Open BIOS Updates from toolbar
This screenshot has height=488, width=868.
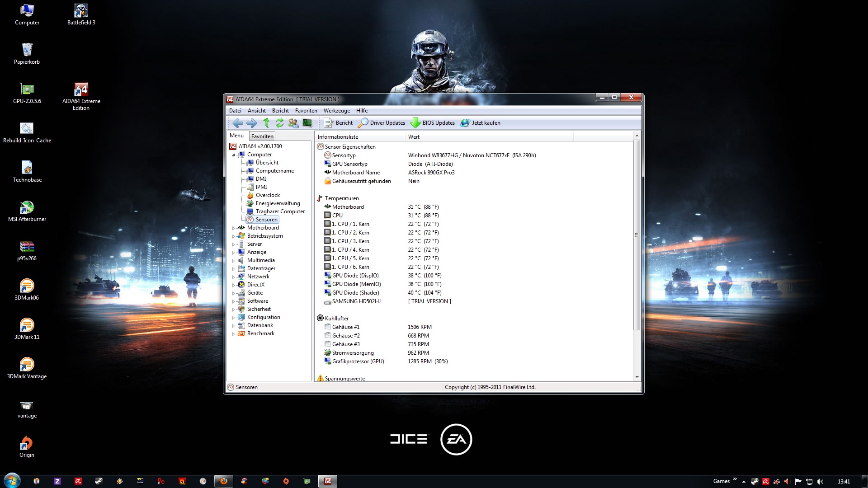coord(433,123)
